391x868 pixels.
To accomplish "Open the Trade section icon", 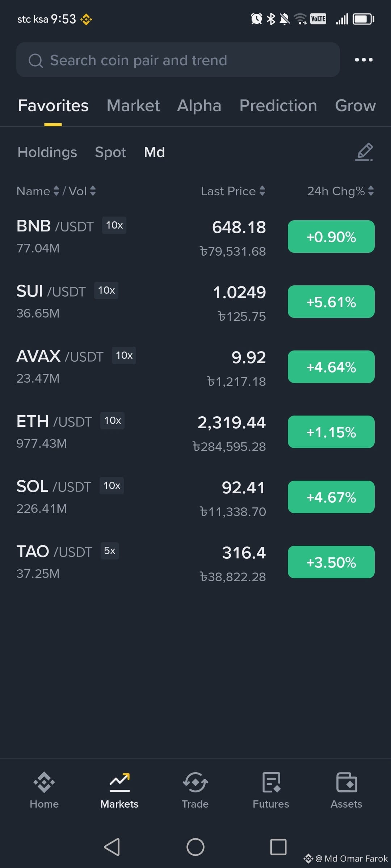I will click(x=195, y=782).
